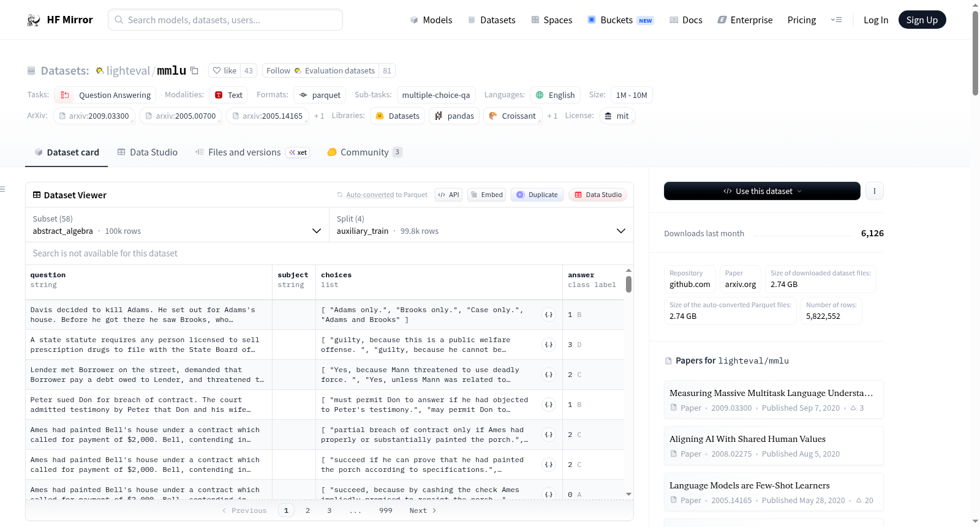Screen dimensions: 980x527
Task: Expand JSON view for the Davis row choices
Action: 549,315
